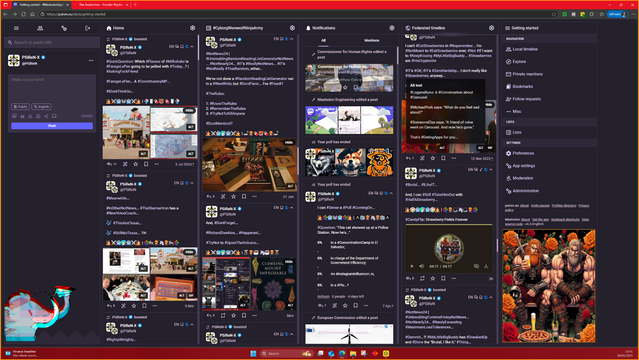Bookmark the first Home column post
Screen dimensions: 639x360
(x=146, y=164)
